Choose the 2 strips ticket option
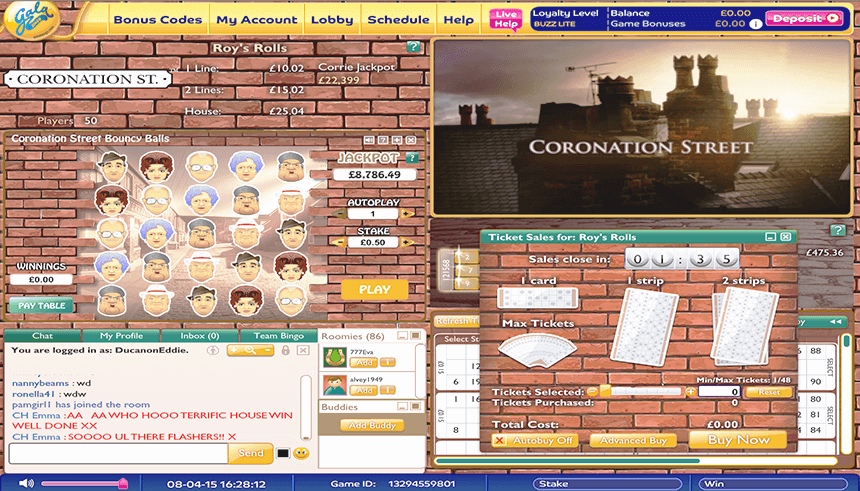This screenshot has height=491, width=860. (745, 326)
